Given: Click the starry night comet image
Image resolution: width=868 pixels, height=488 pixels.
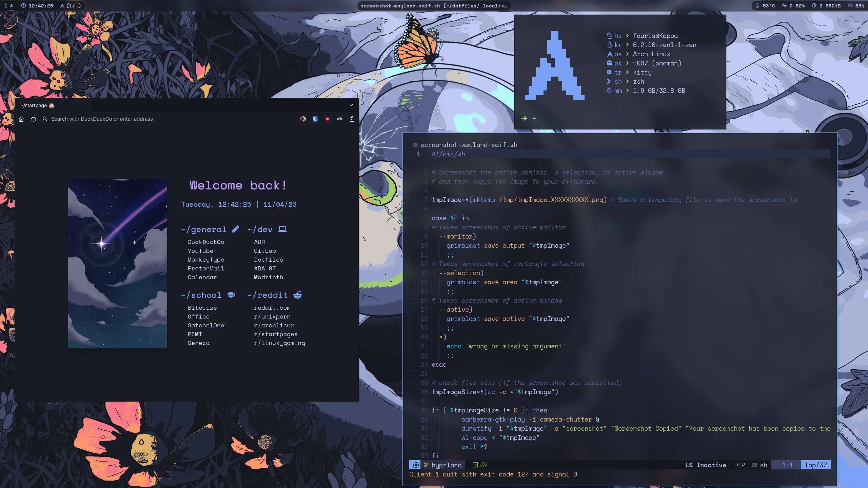Looking at the screenshot, I should [118, 264].
